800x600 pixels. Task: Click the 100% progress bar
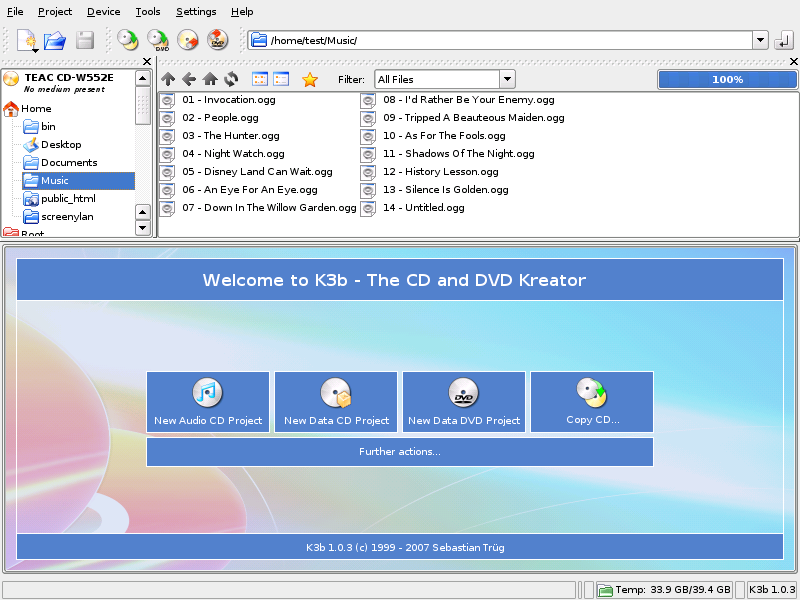tap(727, 79)
